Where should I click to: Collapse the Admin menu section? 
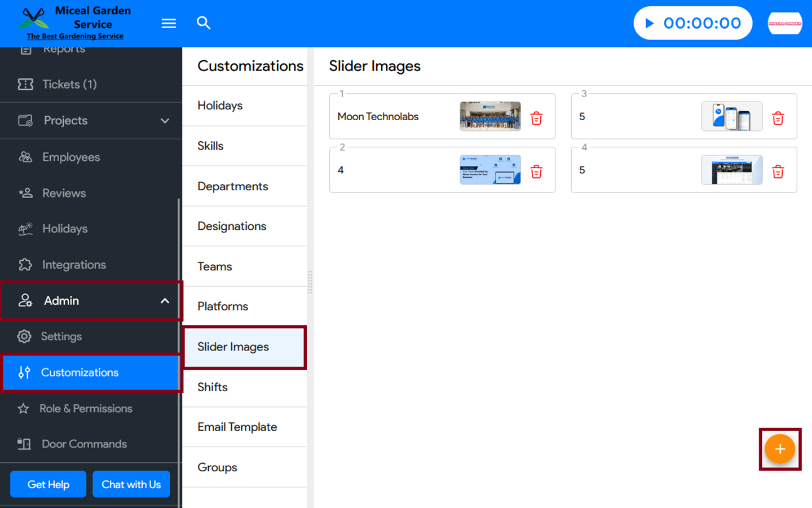point(165,301)
